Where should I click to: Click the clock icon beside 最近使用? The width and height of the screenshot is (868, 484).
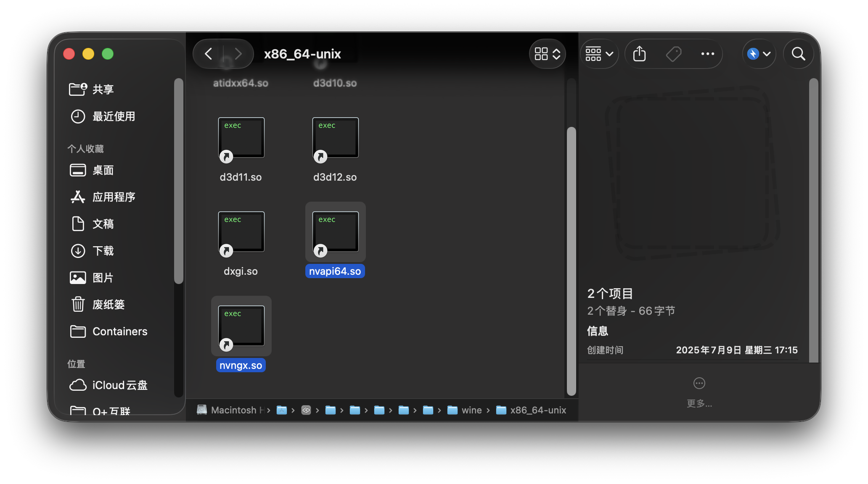(x=78, y=116)
